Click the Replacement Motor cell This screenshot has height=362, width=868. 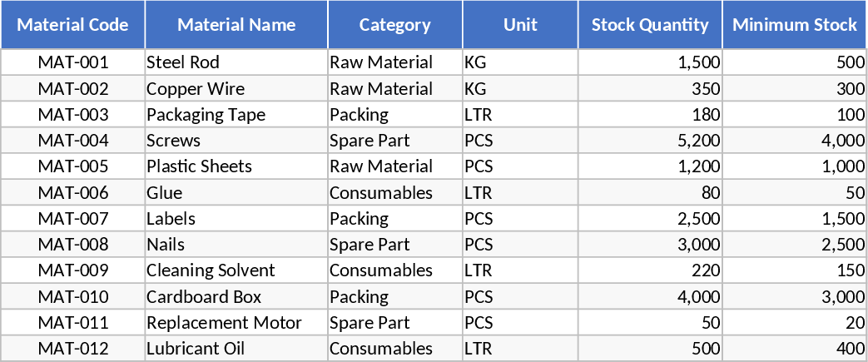pyautogui.click(x=236, y=323)
